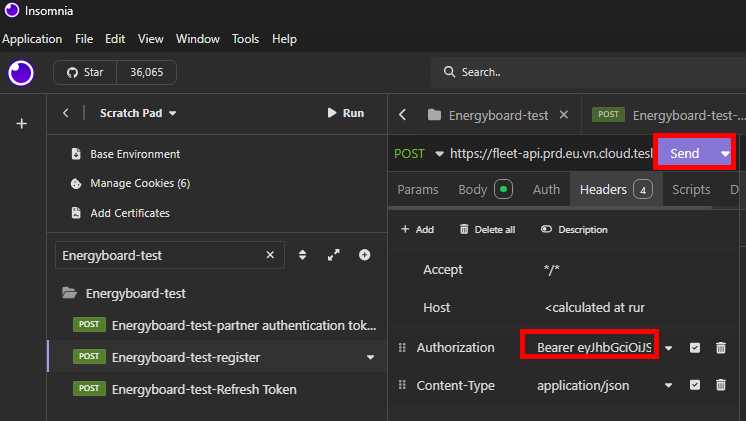Click the Authorization header name
Image resolution: width=746 pixels, height=421 pixels.
point(455,347)
